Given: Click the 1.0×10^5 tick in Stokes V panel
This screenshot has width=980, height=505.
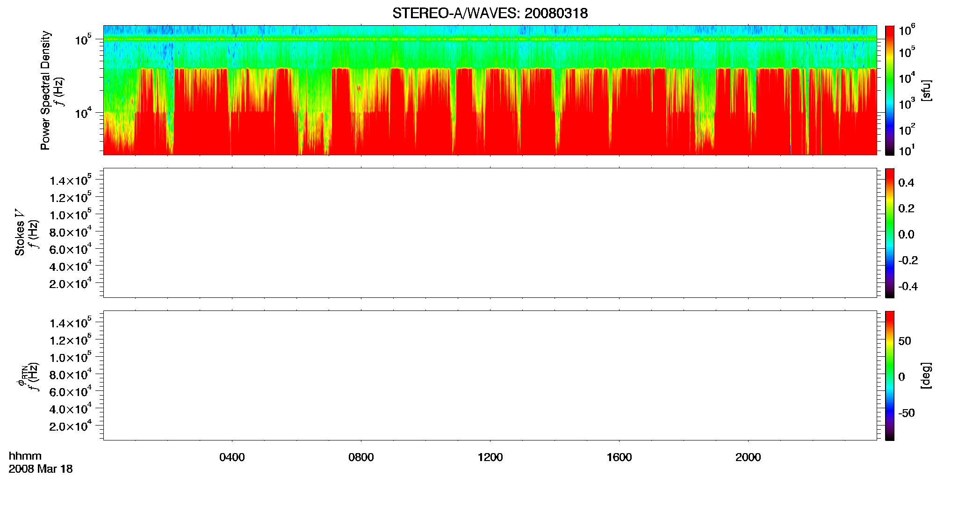Looking at the screenshot, I should click(70, 215).
